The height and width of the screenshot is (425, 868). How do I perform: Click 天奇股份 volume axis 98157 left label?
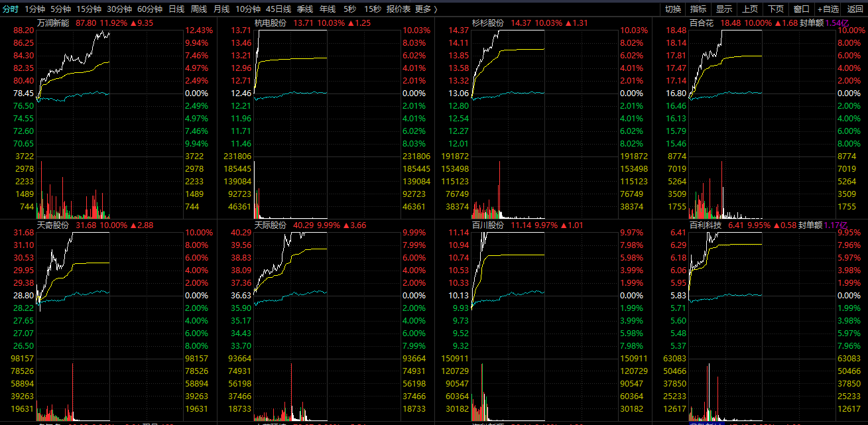point(23,359)
